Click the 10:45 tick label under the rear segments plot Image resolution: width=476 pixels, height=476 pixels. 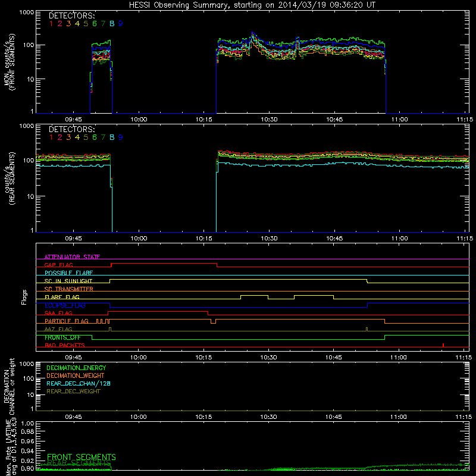click(334, 239)
